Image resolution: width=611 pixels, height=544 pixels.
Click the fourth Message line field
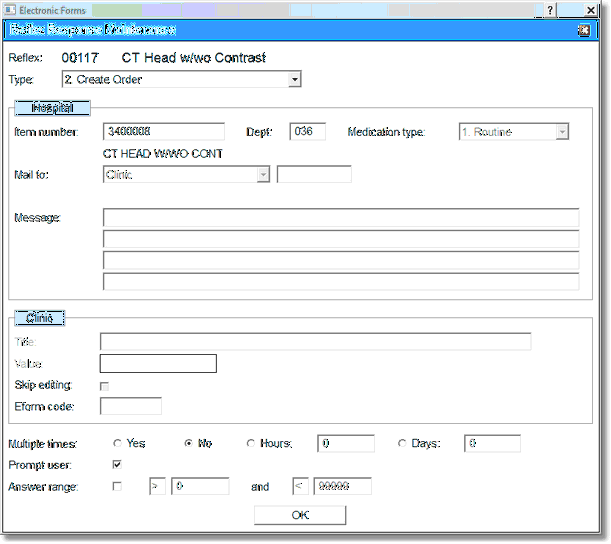point(341,282)
